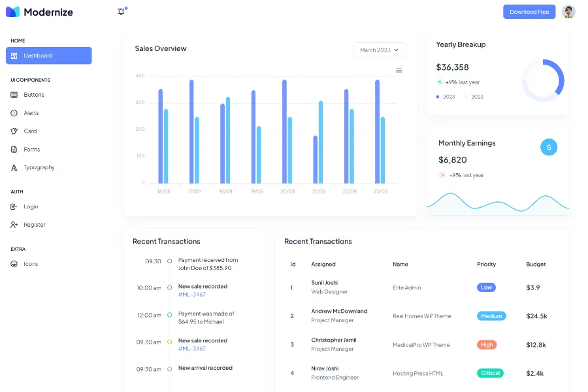Click the notification bell icon
The height and width of the screenshot is (392, 588).
pyautogui.click(x=121, y=12)
